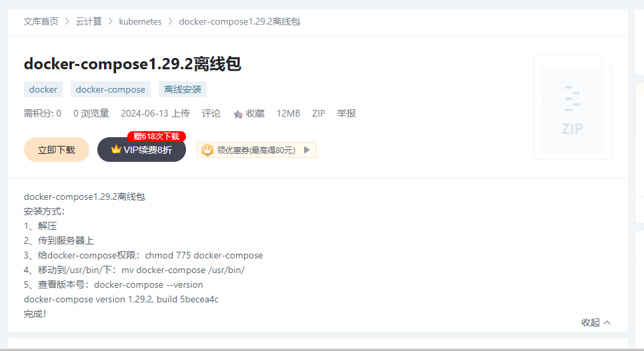Screen dimensions: 644x351
Task: Click the 1、解压 step text
Action: pyautogui.click(x=40, y=226)
